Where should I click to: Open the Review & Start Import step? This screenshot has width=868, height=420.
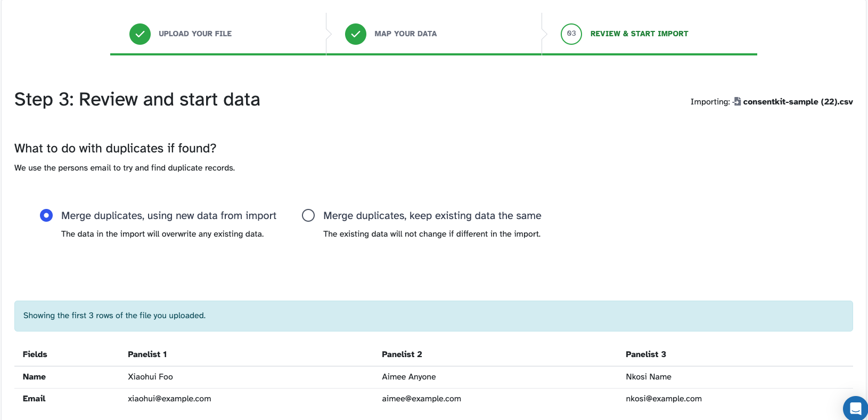[639, 34]
